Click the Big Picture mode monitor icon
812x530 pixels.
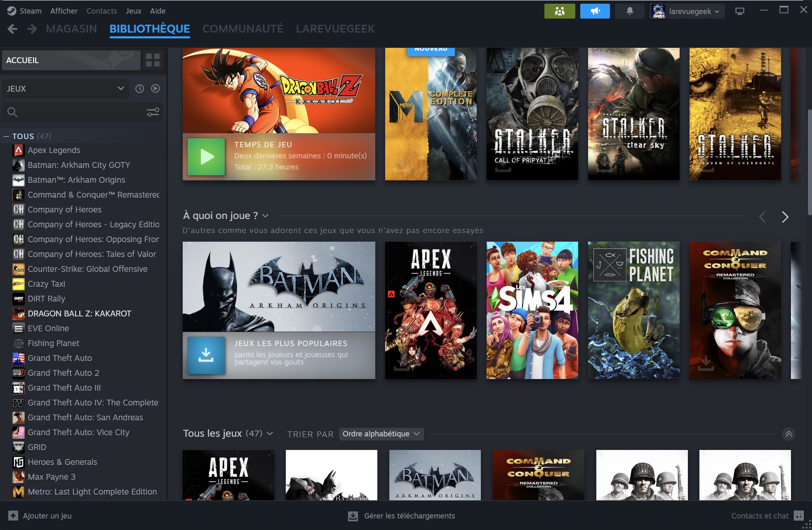[x=740, y=11]
